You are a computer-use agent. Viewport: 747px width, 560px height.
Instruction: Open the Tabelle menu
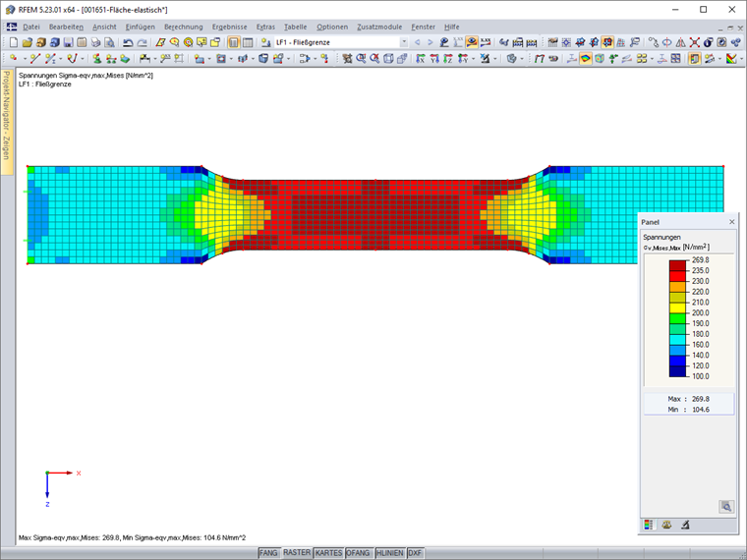296,27
